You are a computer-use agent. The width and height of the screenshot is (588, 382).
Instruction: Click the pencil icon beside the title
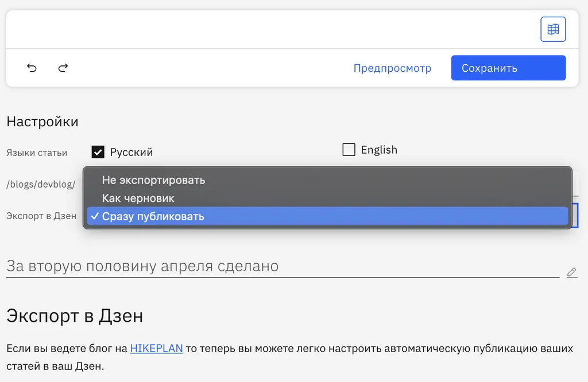click(571, 272)
